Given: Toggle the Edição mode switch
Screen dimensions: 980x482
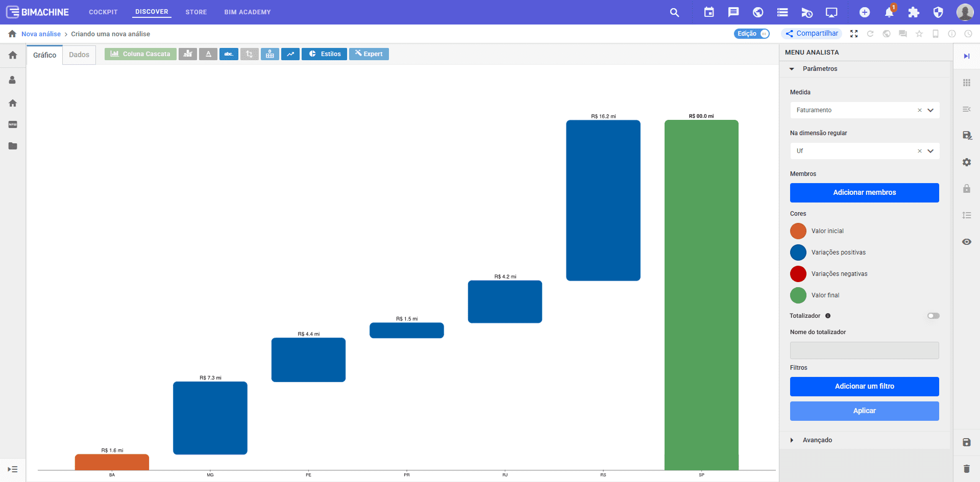Looking at the screenshot, I should click(x=752, y=34).
